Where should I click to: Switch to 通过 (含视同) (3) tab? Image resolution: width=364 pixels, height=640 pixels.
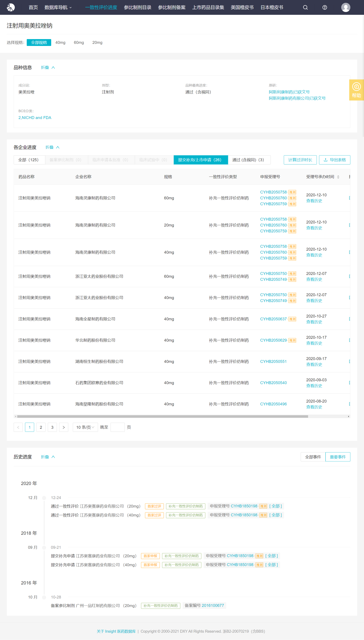249,160
